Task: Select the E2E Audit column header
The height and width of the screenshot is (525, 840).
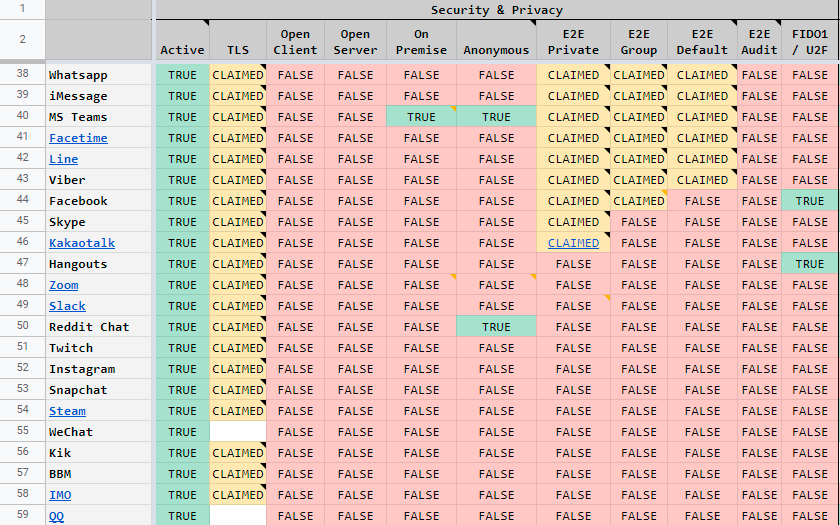Action: [759, 42]
